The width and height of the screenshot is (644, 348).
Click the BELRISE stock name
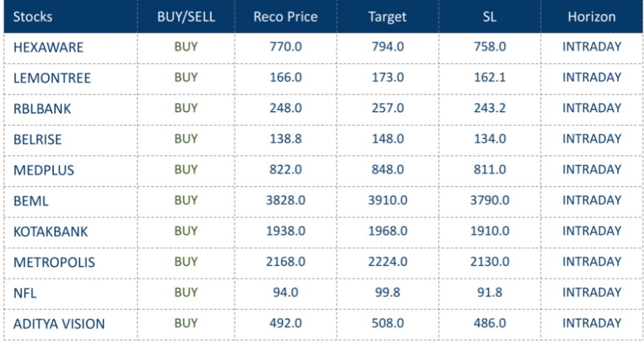point(38,139)
